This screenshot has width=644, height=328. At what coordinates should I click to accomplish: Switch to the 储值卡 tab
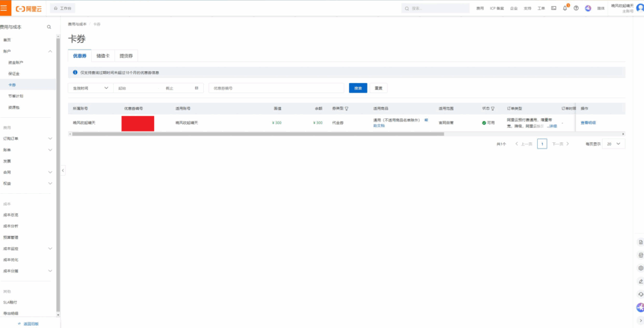[103, 56]
